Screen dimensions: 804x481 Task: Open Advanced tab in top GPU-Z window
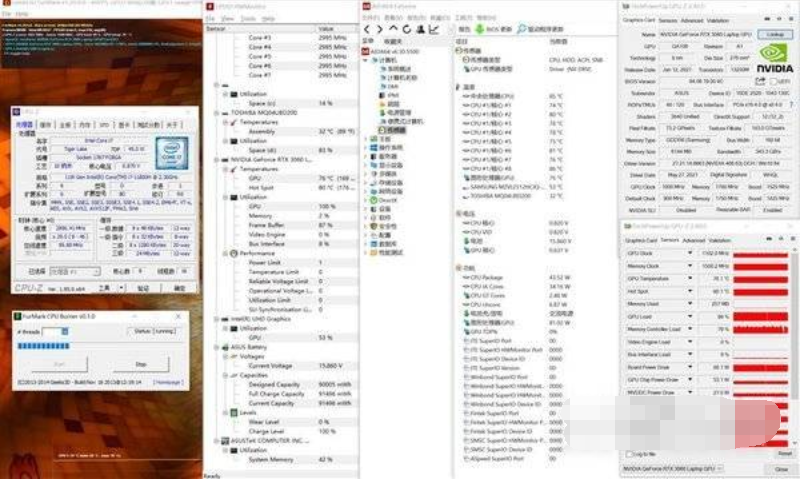(692, 21)
